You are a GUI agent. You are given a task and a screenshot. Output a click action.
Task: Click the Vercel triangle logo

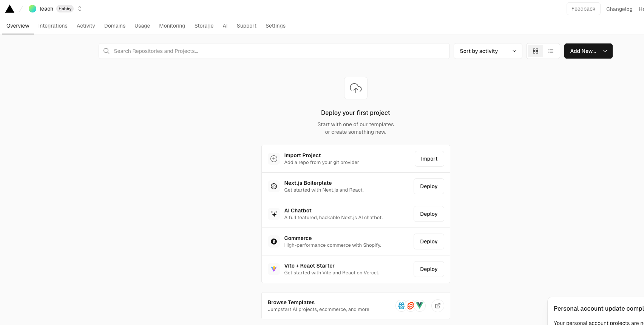pyautogui.click(x=10, y=9)
